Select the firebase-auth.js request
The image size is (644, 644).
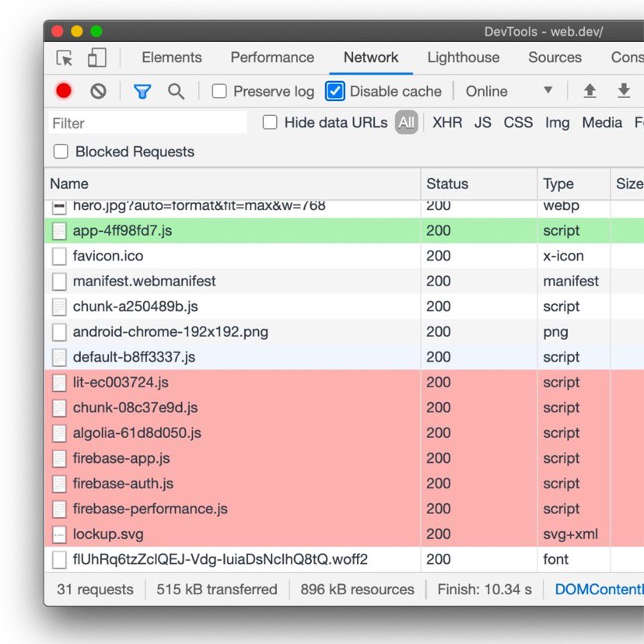click(345, 484)
